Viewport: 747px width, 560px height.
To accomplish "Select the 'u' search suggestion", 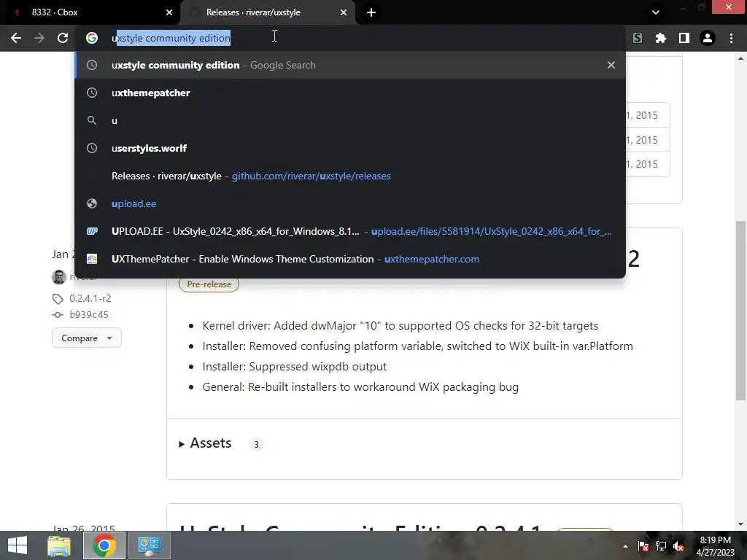I will pyautogui.click(x=350, y=120).
